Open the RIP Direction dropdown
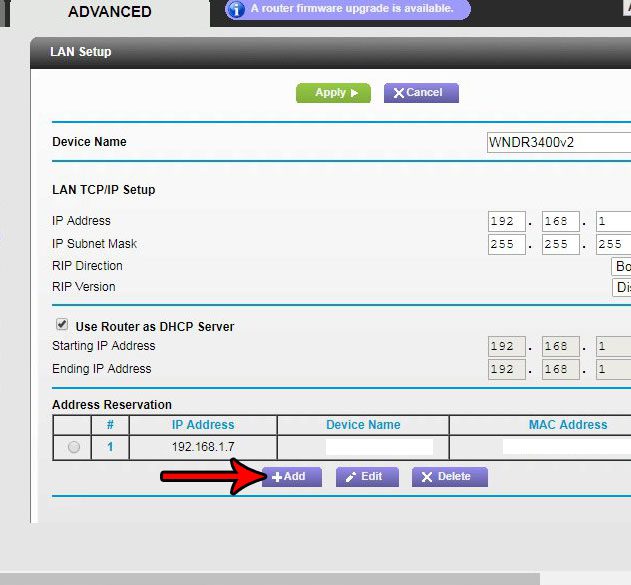 coord(621,267)
